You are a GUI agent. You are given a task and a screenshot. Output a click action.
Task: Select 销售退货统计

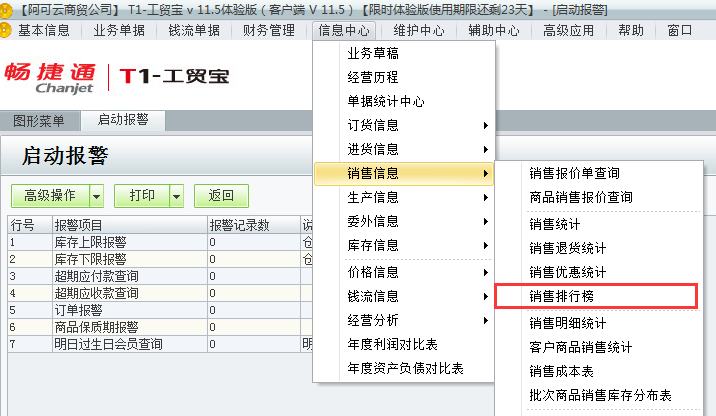pyautogui.click(x=598, y=248)
